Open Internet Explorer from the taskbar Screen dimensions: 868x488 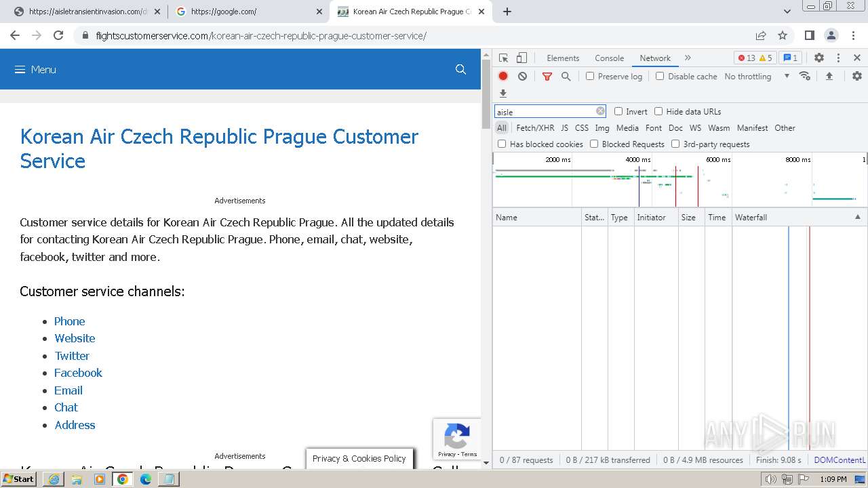point(54,479)
